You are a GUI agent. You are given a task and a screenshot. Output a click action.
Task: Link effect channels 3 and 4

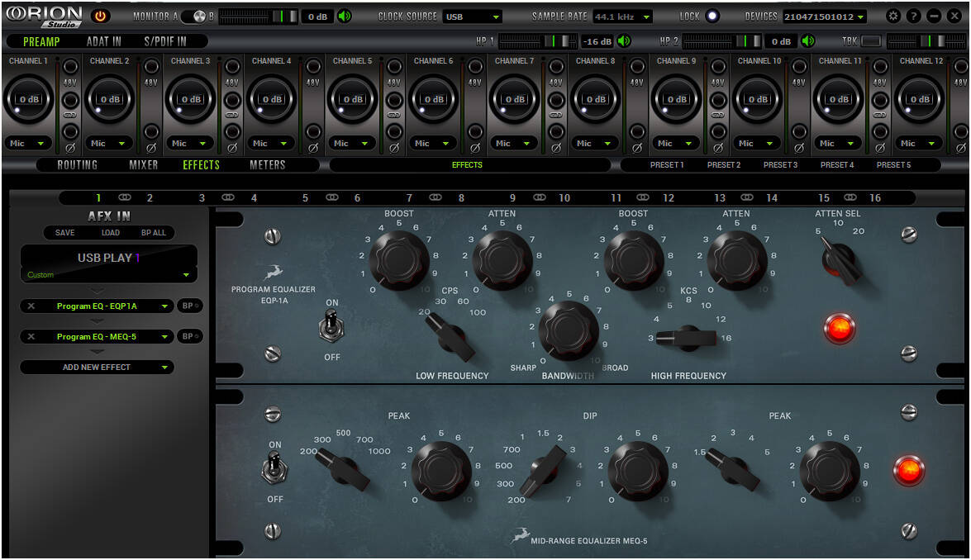228,197
